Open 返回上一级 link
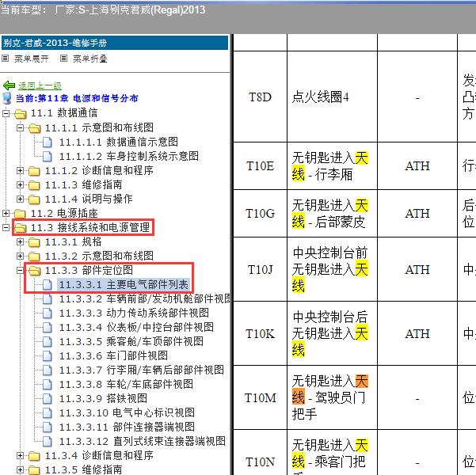476x475 pixels. tap(40, 85)
